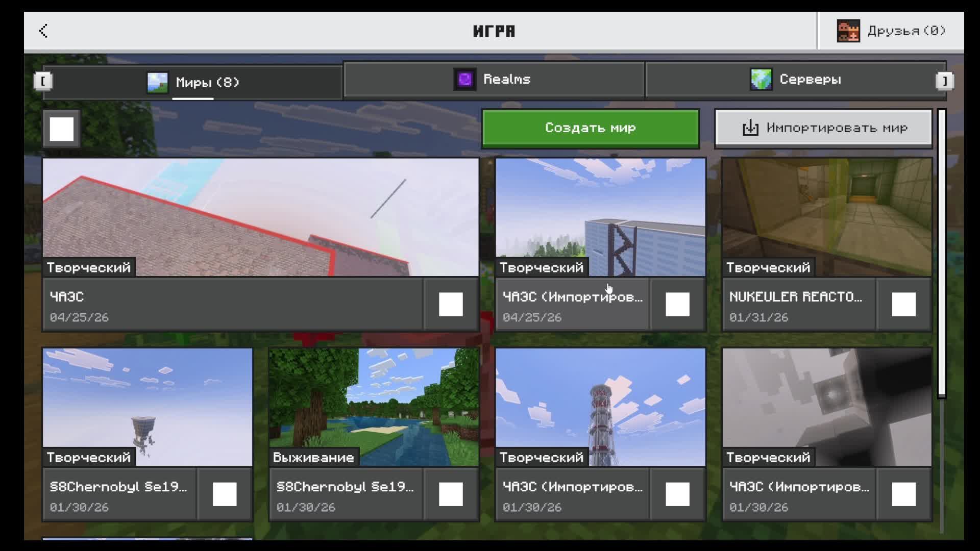Select checkbox of Survival S8Chernobyl world
This screenshot has width=980, height=551.
pyautogui.click(x=451, y=494)
